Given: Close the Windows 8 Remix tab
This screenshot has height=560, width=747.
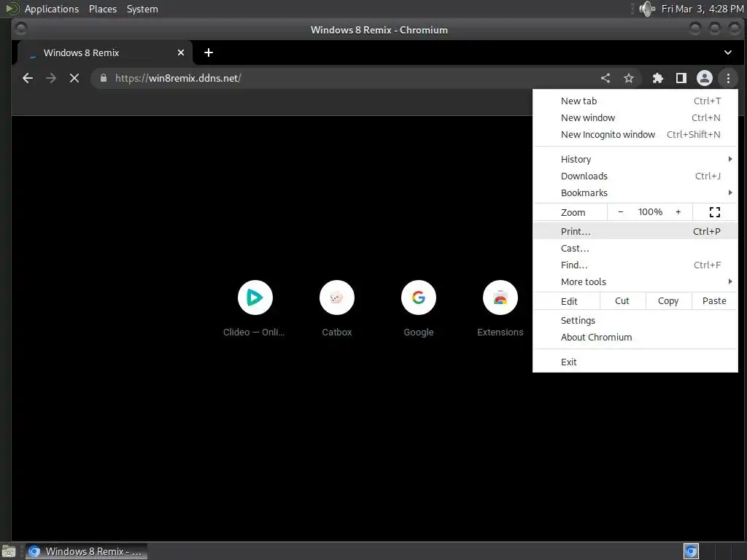Looking at the screenshot, I should point(181,52).
